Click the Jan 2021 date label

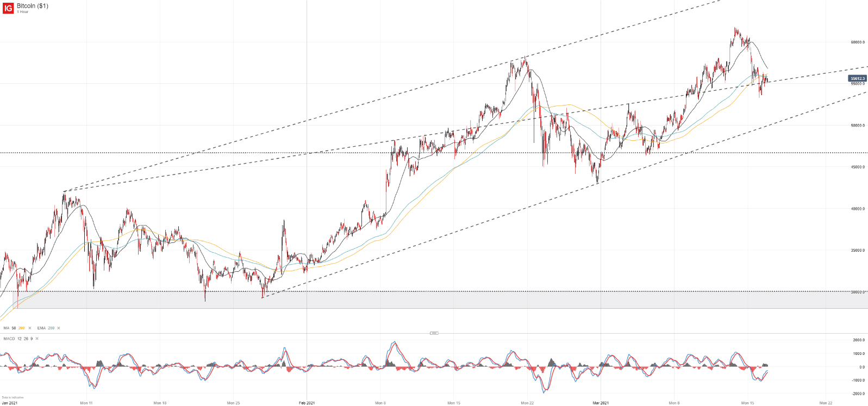click(10, 403)
